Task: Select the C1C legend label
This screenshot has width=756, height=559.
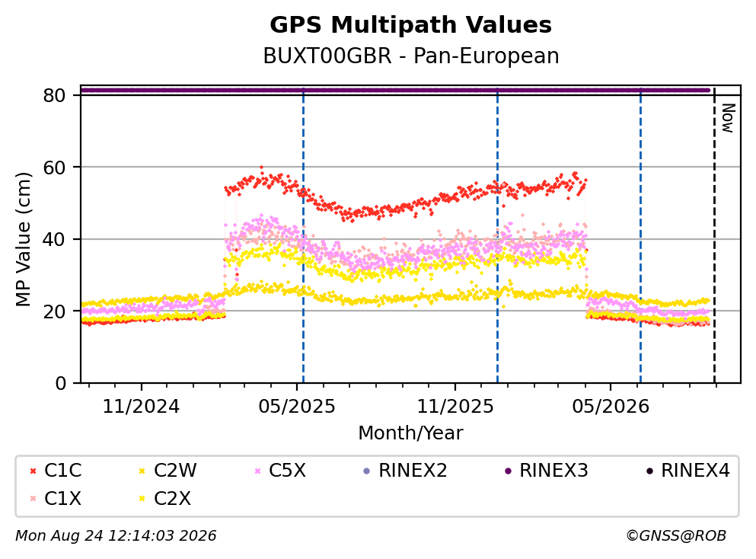Action: tap(62, 470)
